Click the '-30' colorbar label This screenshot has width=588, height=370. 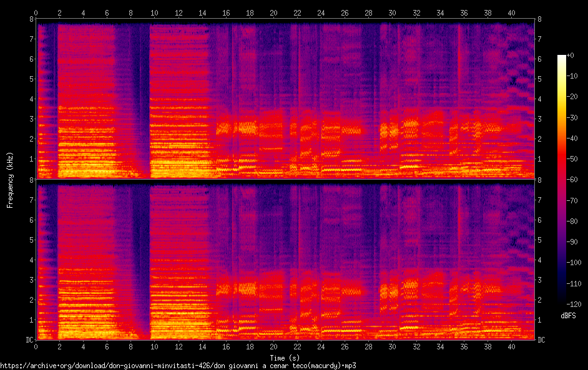pos(572,118)
